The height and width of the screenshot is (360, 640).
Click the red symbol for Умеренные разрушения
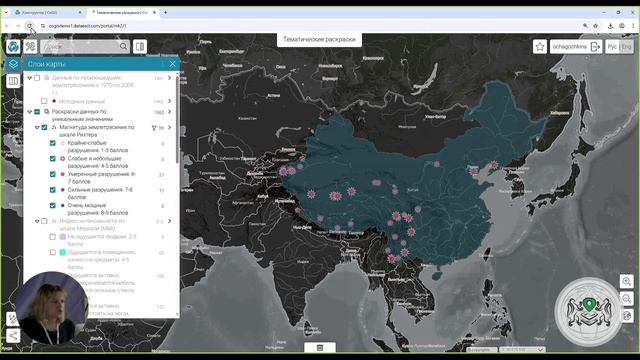(x=62, y=174)
